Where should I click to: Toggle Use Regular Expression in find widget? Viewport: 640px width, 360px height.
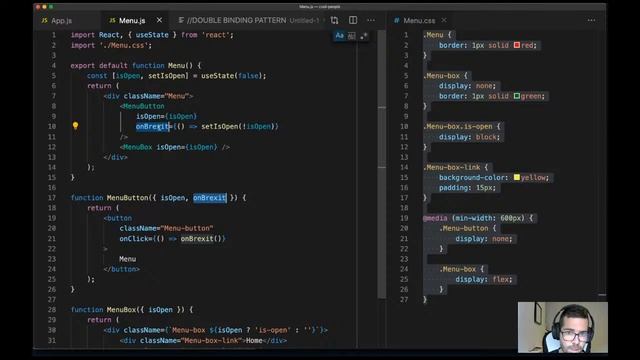tap(363, 36)
